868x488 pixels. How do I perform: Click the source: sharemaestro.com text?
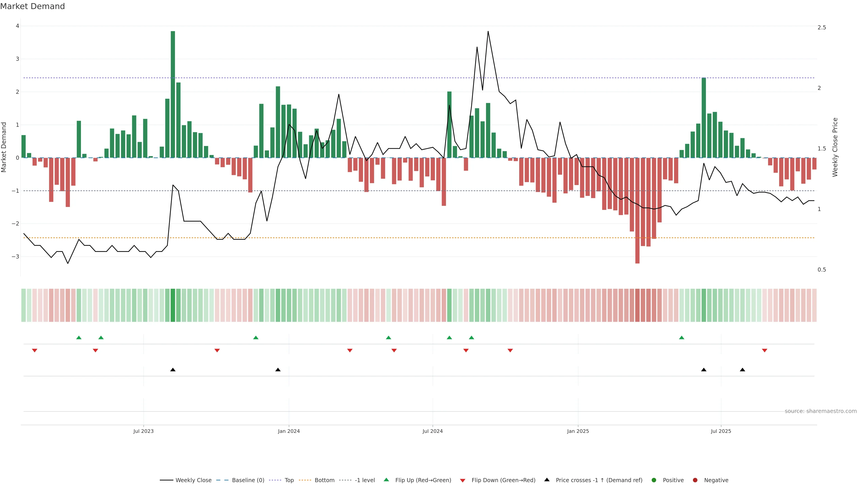(x=821, y=411)
